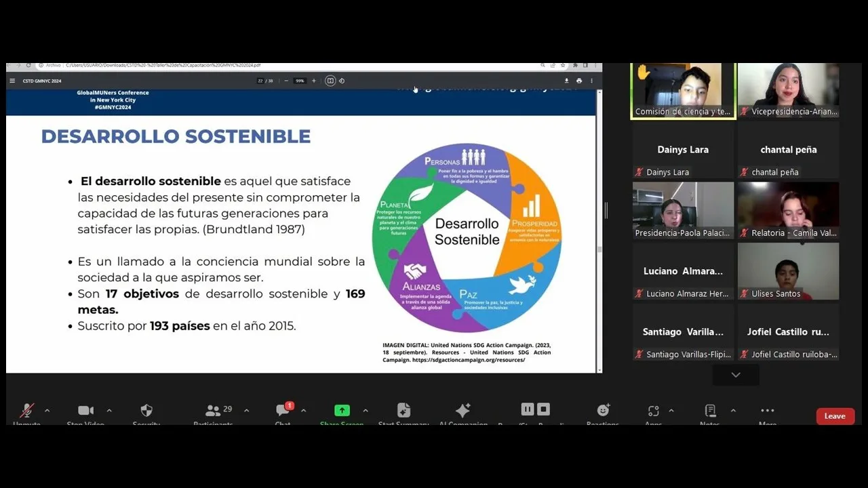Viewport: 868px width, 488px height.
Task: Pause the recording
Action: (527, 409)
